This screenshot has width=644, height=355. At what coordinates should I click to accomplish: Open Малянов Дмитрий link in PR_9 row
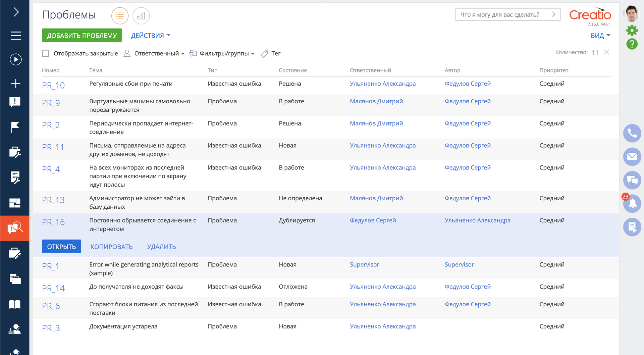376,101
